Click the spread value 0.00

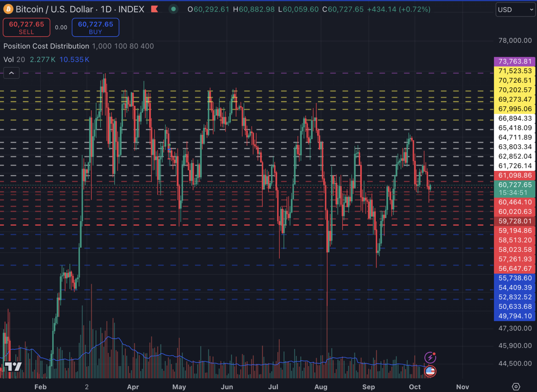point(61,28)
